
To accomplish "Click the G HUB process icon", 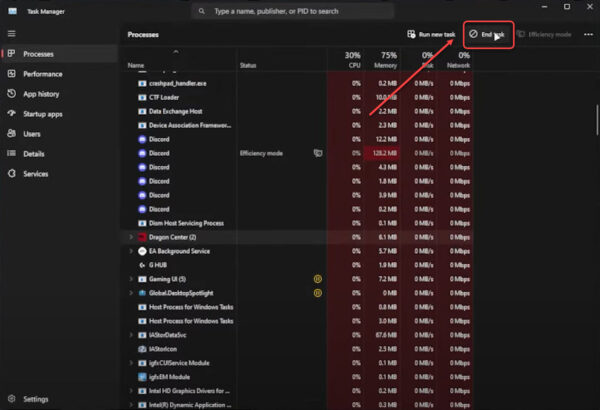I will [141, 265].
